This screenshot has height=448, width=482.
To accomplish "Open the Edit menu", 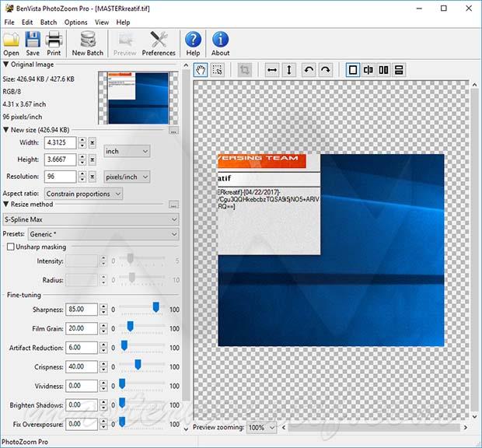I will [x=27, y=23].
